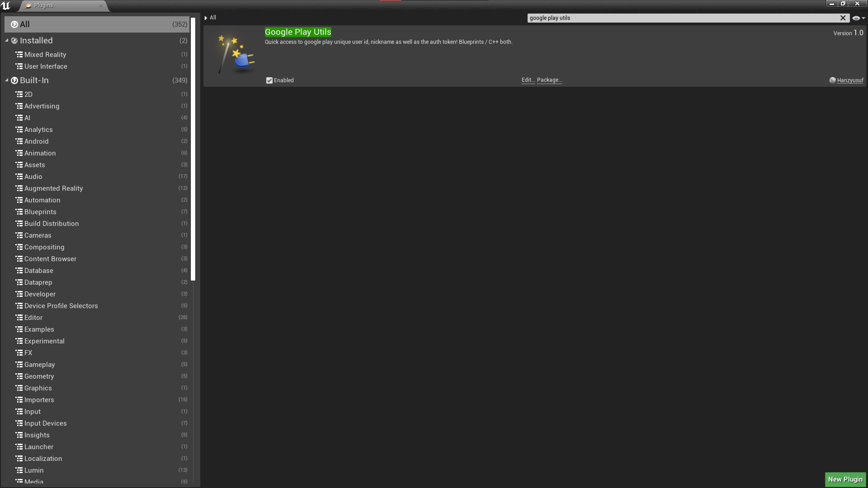Viewport: 868px width, 488px height.
Task: Click the Importers category list icon
Action: [19, 400]
